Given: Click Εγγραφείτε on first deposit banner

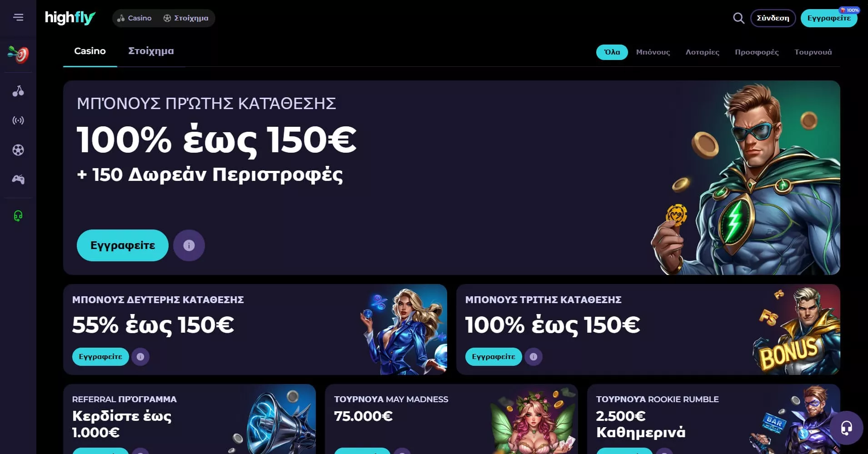Looking at the screenshot, I should (x=123, y=245).
